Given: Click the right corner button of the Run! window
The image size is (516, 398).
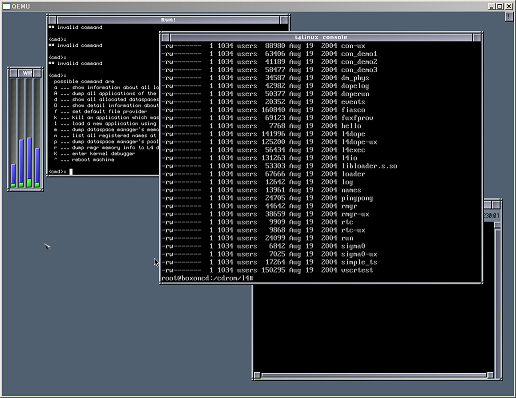Looking at the screenshot, I should pyautogui.click(x=284, y=20).
